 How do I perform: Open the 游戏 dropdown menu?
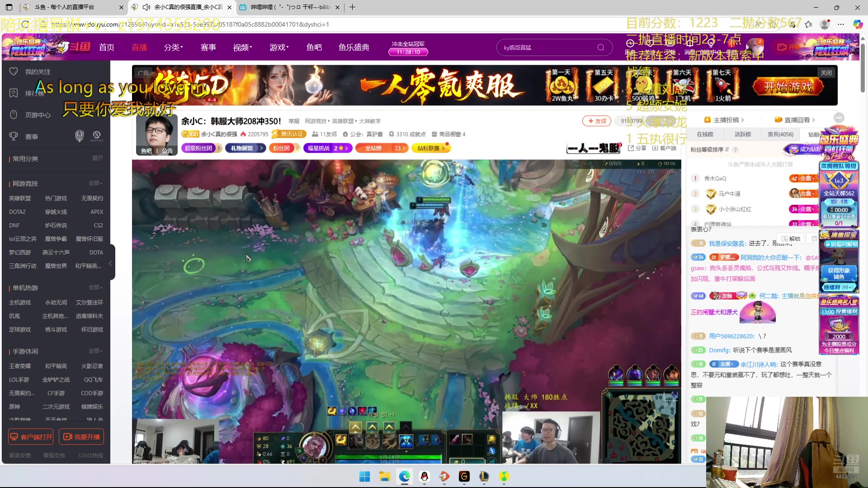279,47
